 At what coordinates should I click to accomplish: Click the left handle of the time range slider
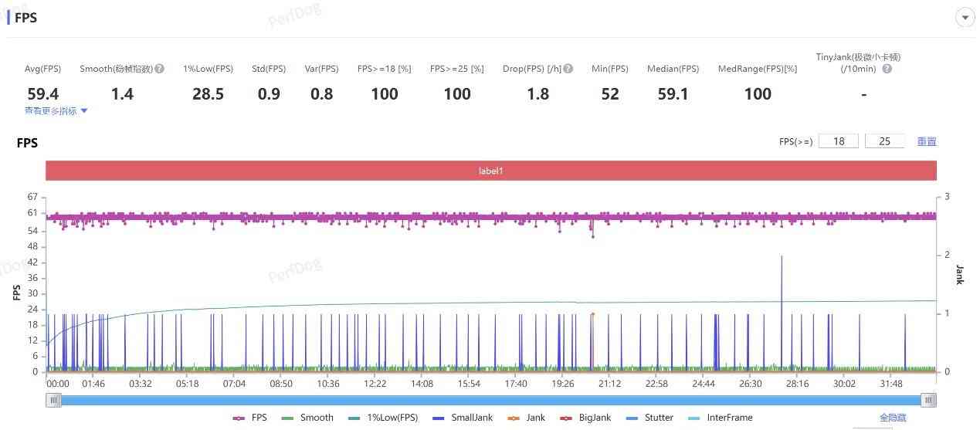[x=53, y=400]
